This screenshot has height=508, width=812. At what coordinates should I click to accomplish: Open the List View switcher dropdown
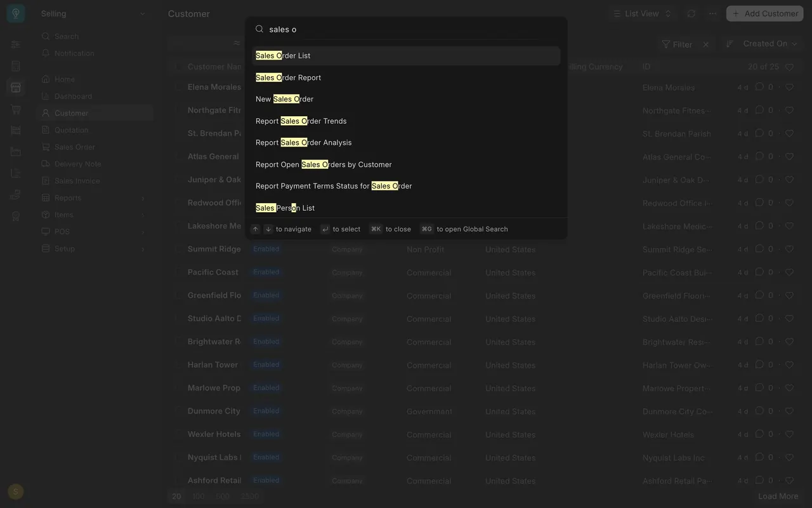(642, 13)
